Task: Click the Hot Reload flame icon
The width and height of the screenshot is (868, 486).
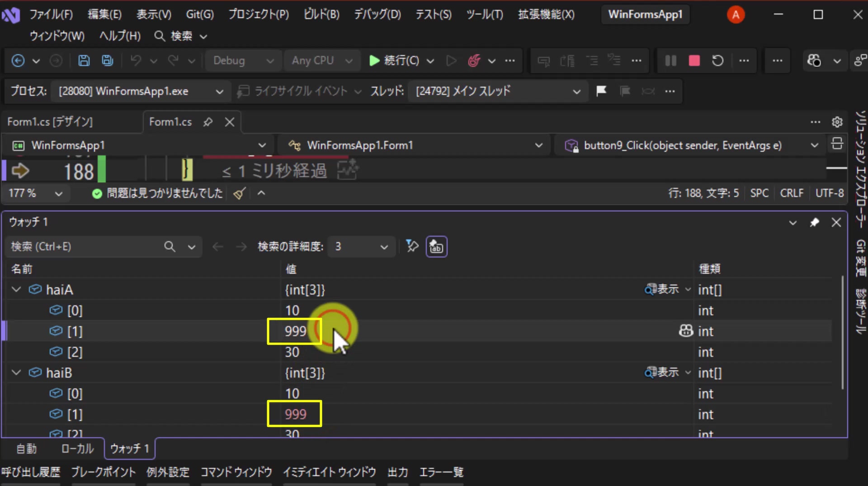Action: 473,61
